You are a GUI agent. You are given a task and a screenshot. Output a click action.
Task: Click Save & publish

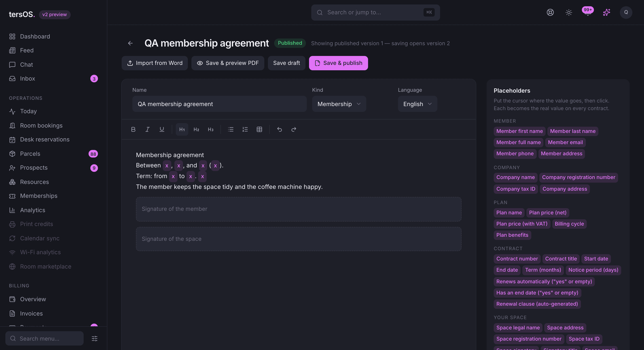coord(339,63)
